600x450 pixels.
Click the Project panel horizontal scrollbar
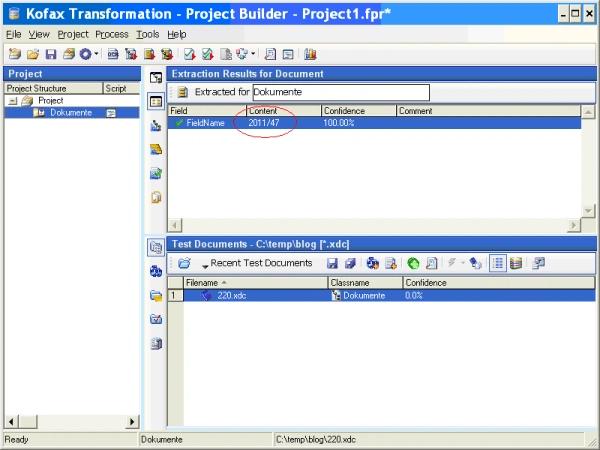pyautogui.click(x=70, y=420)
